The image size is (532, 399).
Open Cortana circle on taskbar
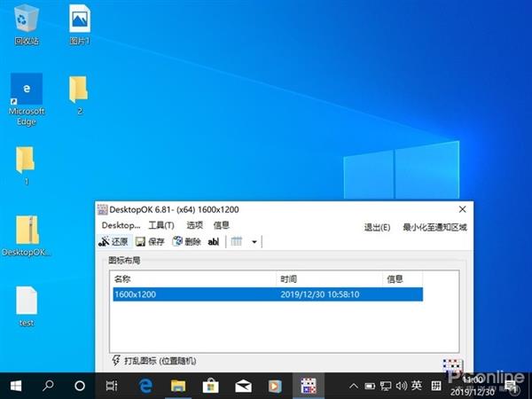[x=80, y=386]
